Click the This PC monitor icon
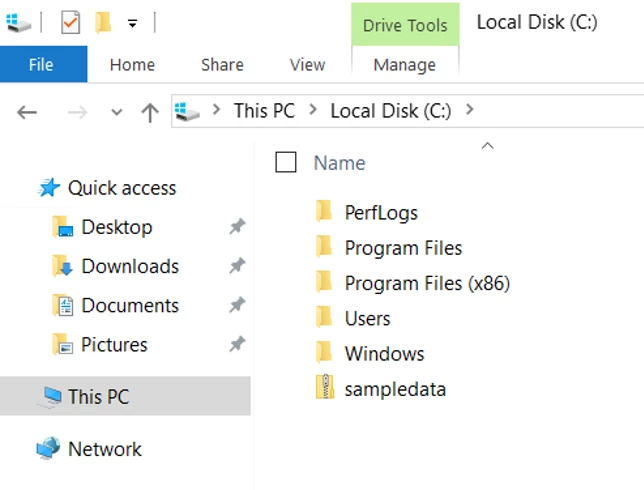 50,397
